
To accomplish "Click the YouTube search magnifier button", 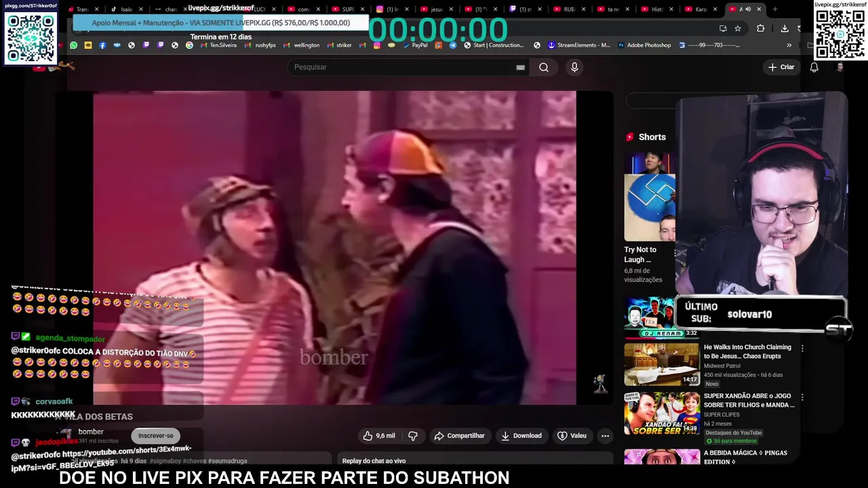I will click(544, 67).
